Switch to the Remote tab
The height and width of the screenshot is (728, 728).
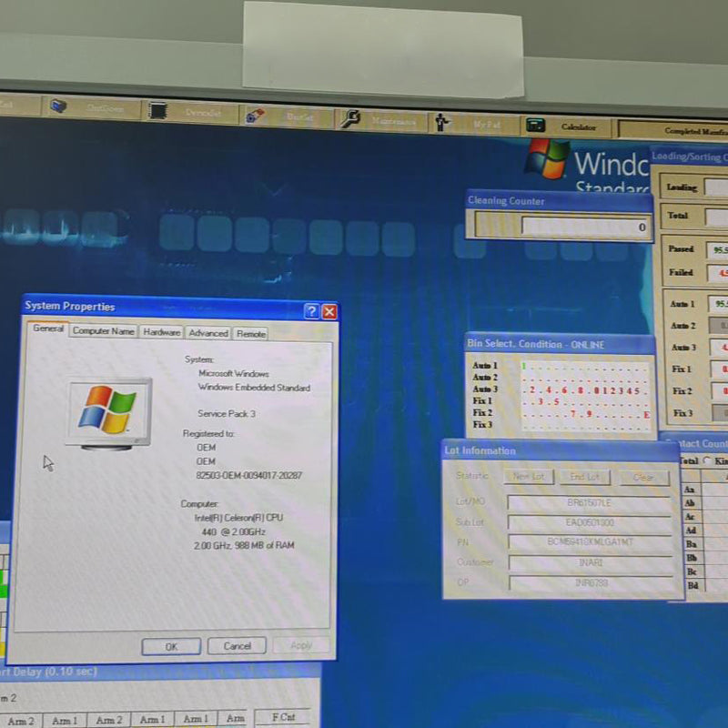coord(251,334)
